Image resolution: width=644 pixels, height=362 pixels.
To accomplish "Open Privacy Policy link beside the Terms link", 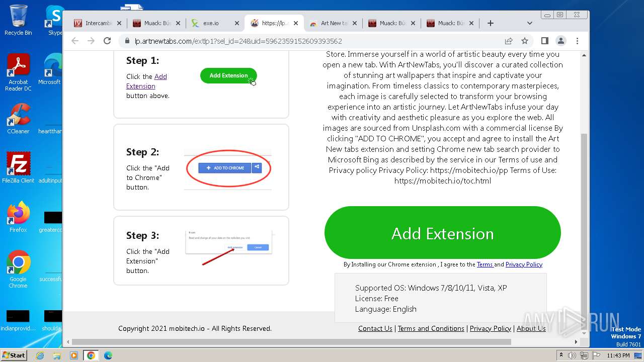I will pyautogui.click(x=524, y=264).
